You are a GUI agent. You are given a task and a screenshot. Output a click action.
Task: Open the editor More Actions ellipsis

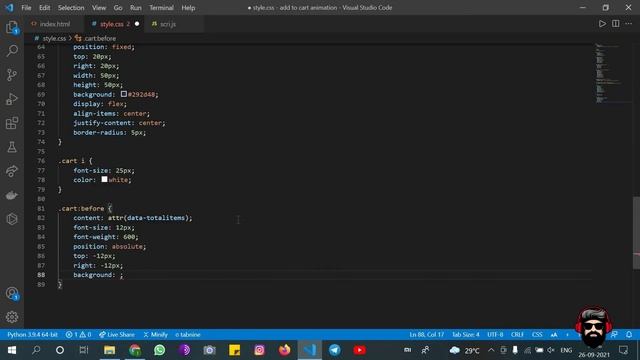(x=629, y=24)
